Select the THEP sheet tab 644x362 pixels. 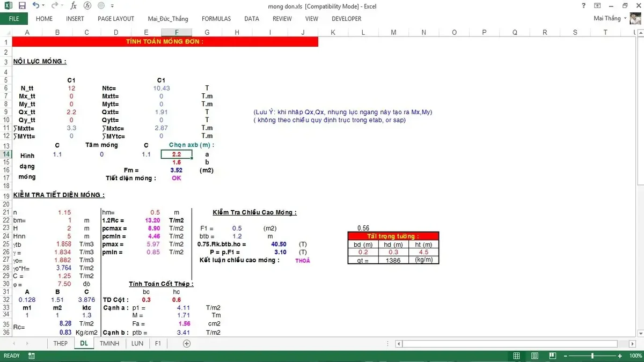(60, 343)
